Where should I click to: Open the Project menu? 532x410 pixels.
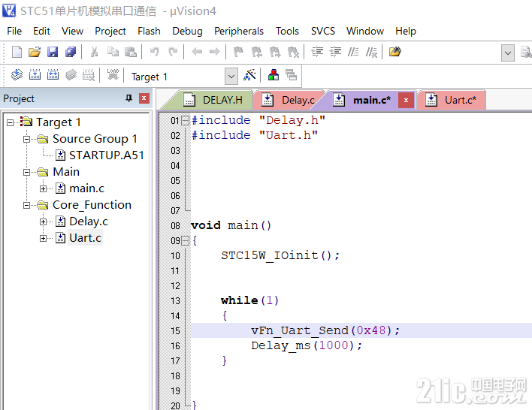pos(110,32)
